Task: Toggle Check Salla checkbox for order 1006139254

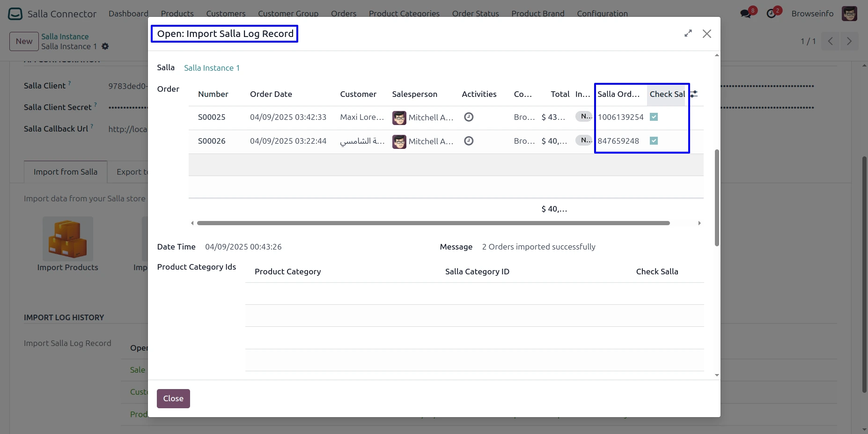Action: click(x=654, y=117)
